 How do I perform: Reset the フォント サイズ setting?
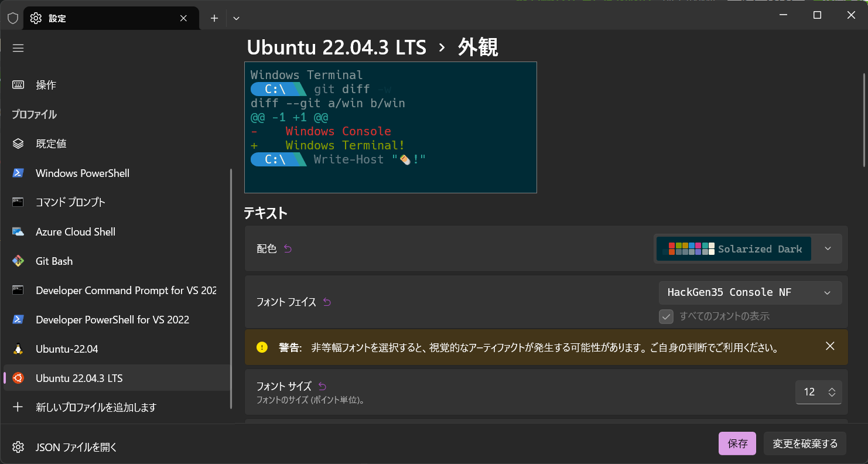coord(322,386)
